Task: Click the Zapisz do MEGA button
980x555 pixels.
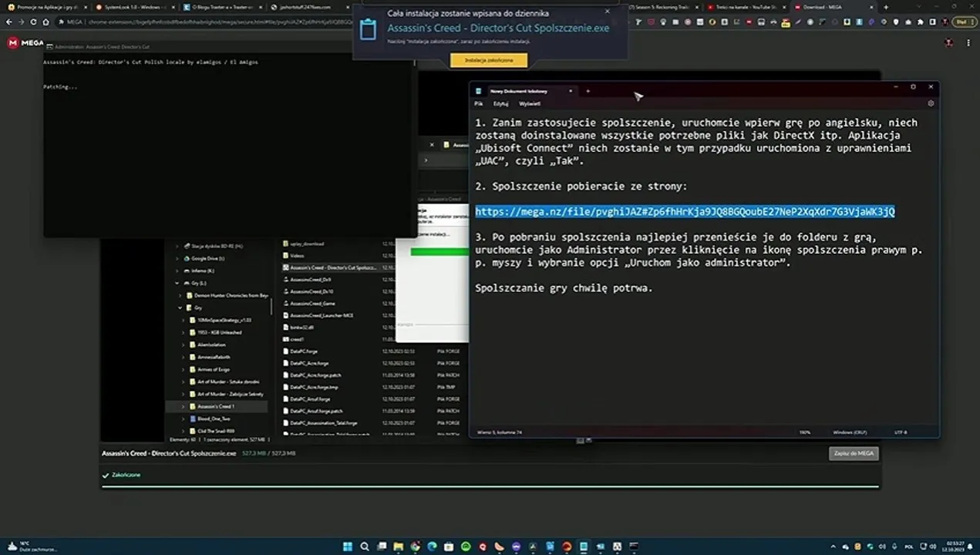Action: click(x=854, y=453)
